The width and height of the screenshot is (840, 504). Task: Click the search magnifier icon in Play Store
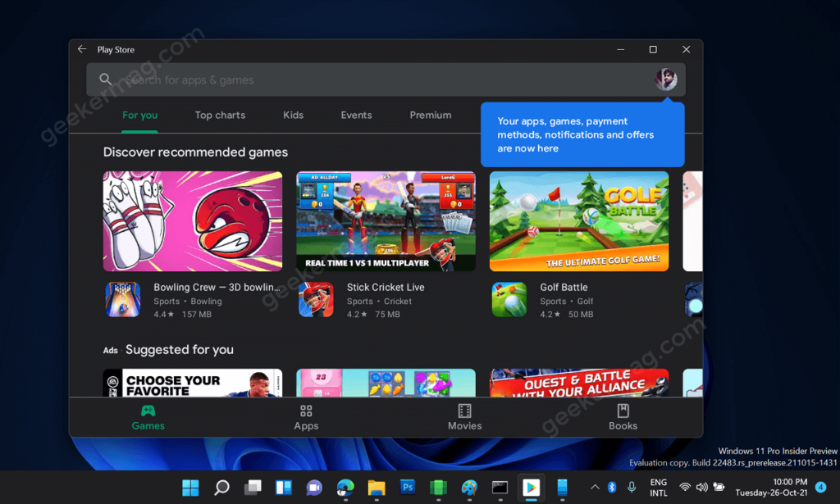[x=106, y=79]
